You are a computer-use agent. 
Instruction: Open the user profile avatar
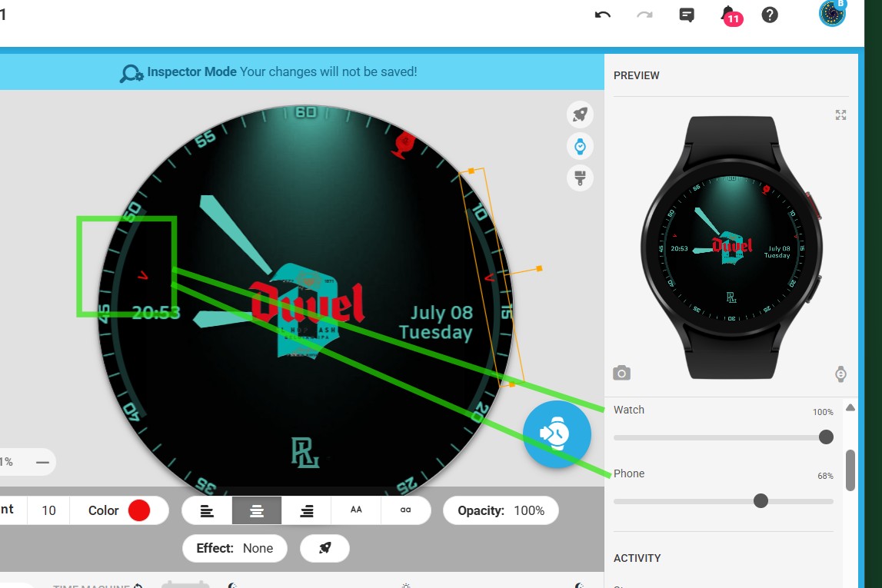(x=833, y=14)
